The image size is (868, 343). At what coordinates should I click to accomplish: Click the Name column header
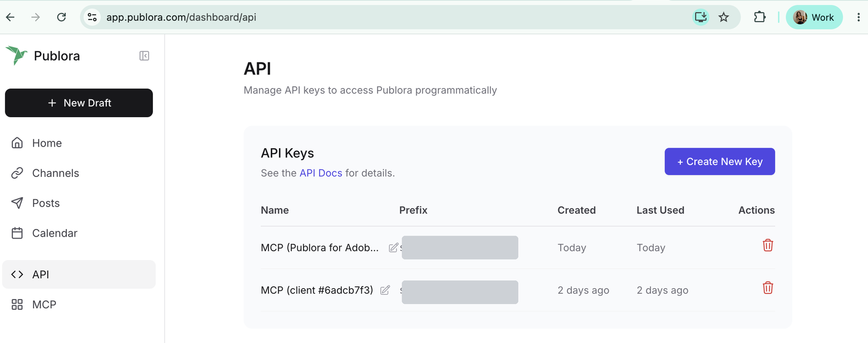(x=275, y=210)
